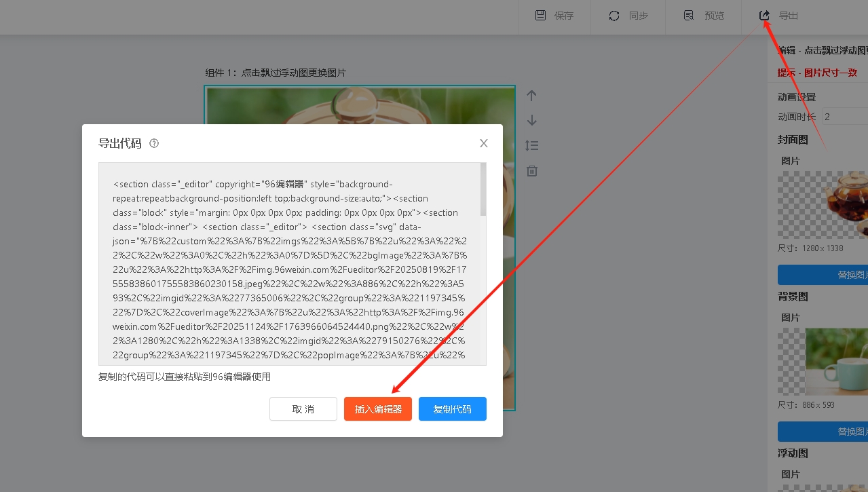Click the help question mark beside 导出代码
This screenshot has height=492, width=868.
pos(154,143)
